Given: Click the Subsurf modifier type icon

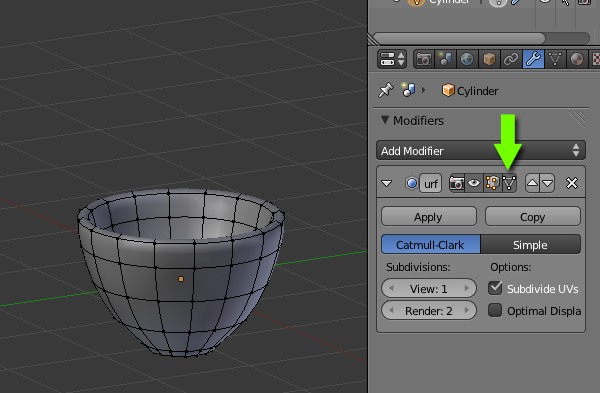Looking at the screenshot, I should [x=412, y=183].
